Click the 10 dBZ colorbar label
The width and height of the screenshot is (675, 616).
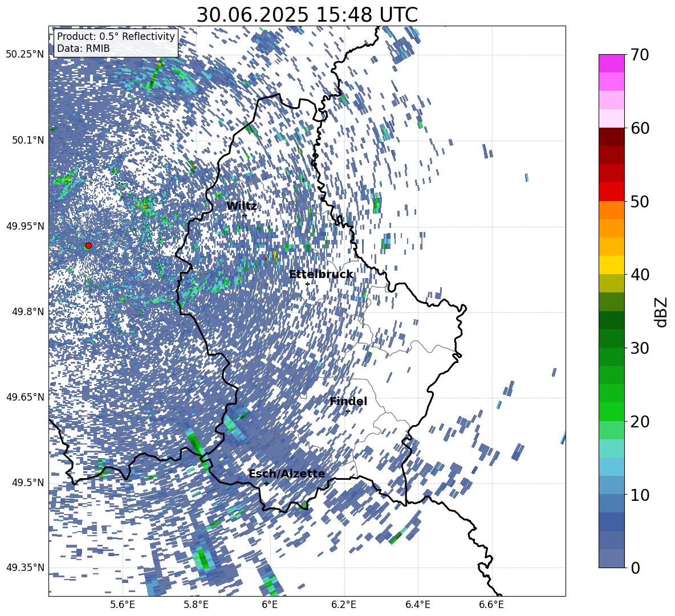(x=640, y=495)
